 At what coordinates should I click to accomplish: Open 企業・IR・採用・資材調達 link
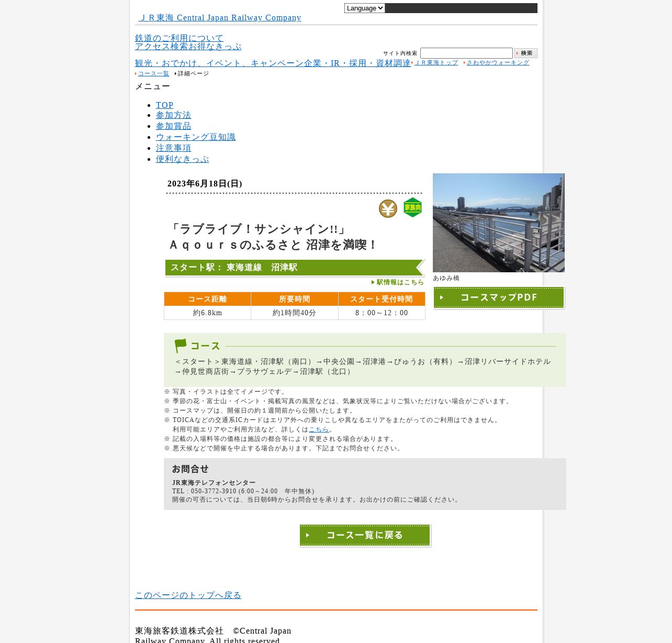[x=357, y=63]
